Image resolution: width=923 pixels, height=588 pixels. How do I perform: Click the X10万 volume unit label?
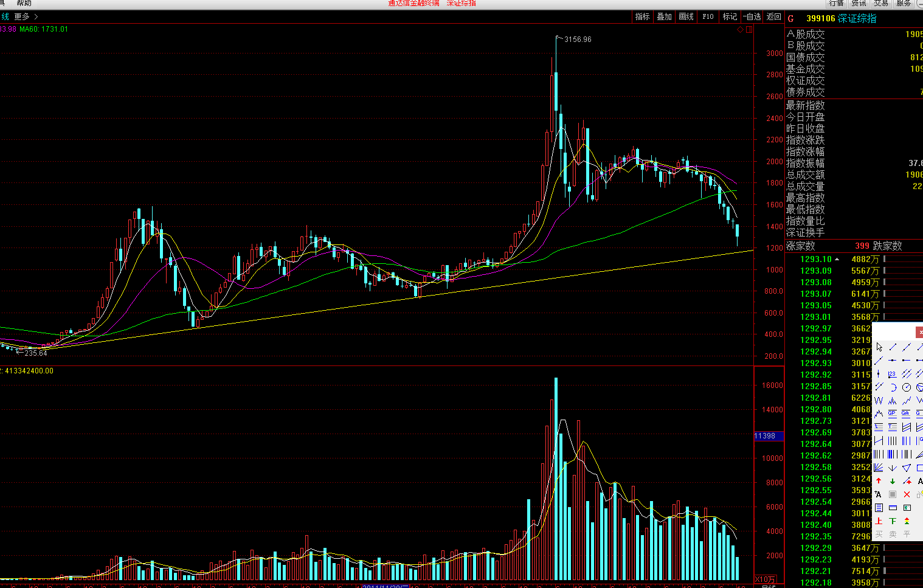(765, 579)
